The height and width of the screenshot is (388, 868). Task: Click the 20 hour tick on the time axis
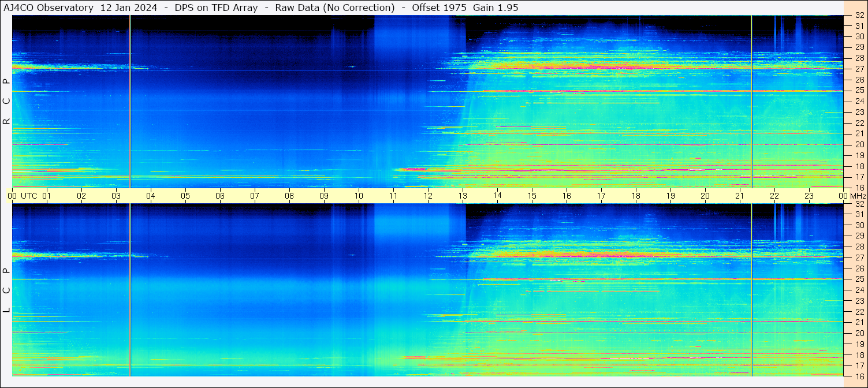point(705,196)
